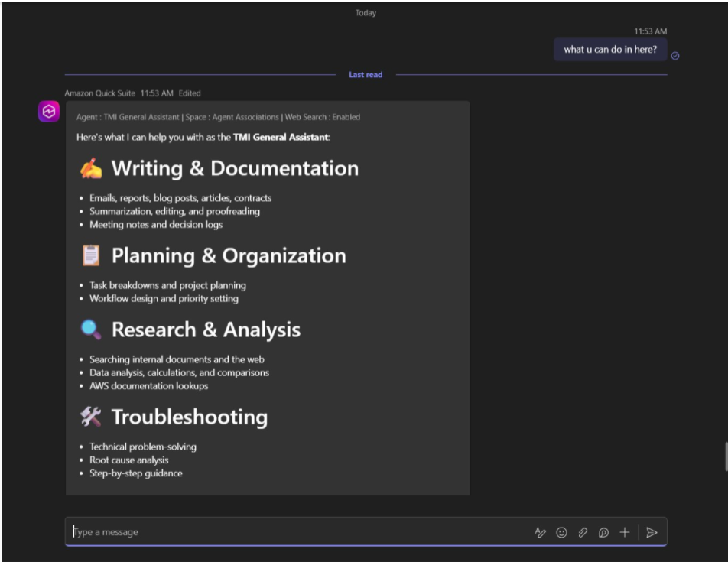Click 'Emails, reports, blog posts, articles, contracts'
Screen dimensions: 728x562
tap(180, 198)
